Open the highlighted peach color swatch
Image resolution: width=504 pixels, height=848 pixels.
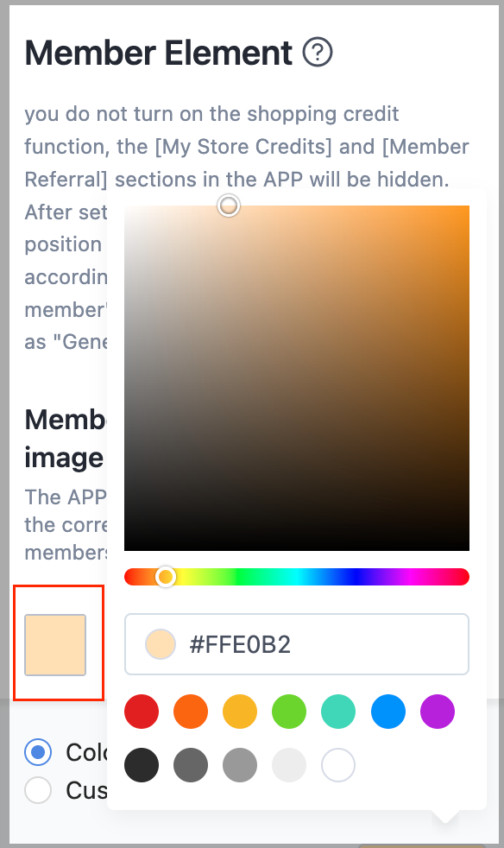(x=55, y=645)
